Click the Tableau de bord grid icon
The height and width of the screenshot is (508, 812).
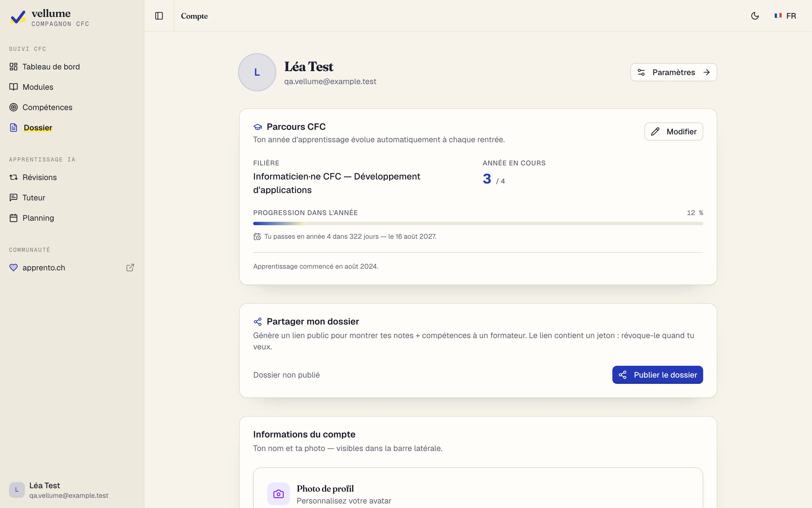[x=14, y=67]
